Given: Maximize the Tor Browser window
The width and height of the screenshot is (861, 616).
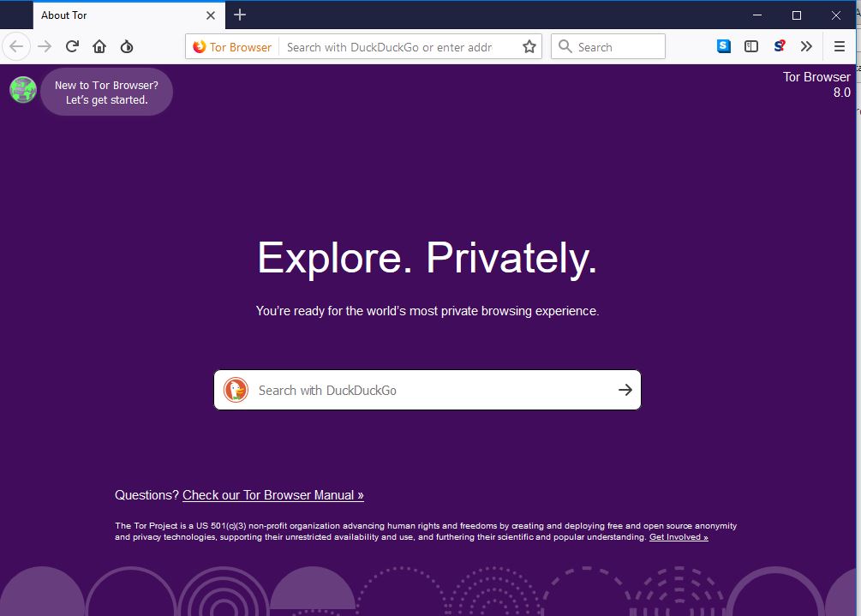Looking at the screenshot, I should [796, 15].
